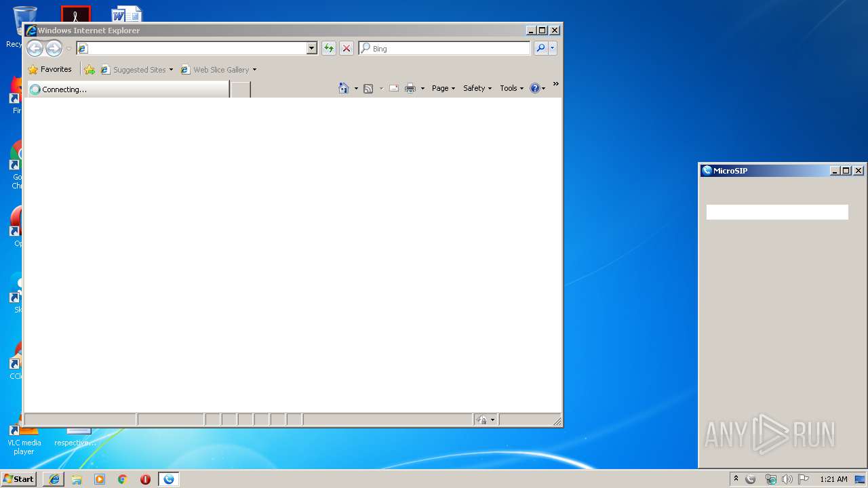Expand the Print options dropdown arrow
Screen dimensions: 868x488
[422, 89]
